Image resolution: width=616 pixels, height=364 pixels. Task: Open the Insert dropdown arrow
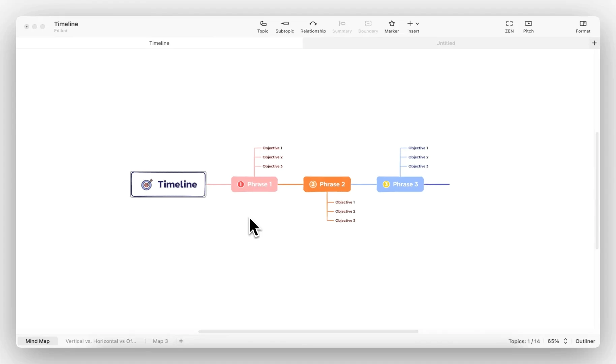tap(418, 24)
